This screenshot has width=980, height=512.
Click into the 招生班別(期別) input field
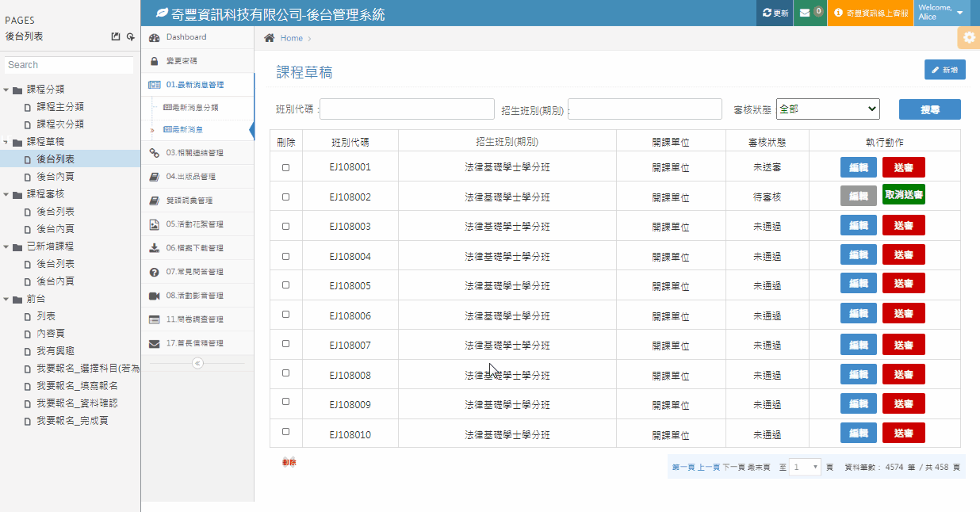click(645, 109)
